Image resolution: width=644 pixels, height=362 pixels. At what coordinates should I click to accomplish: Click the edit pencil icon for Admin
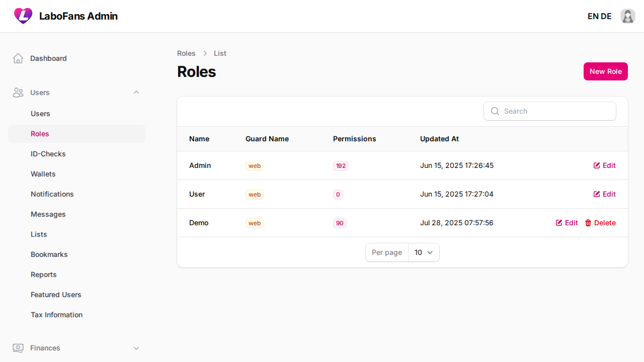(597, 165)
